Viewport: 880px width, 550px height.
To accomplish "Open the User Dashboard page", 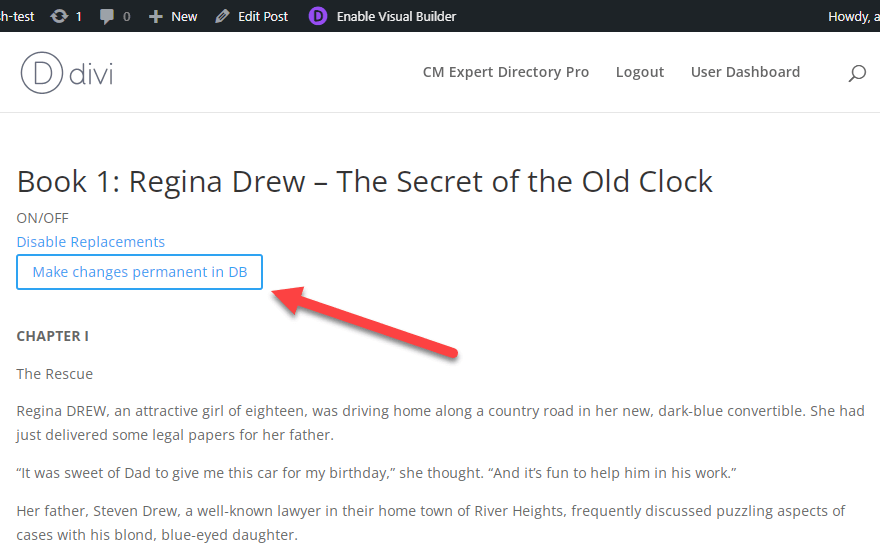I will tap(745, 72).
